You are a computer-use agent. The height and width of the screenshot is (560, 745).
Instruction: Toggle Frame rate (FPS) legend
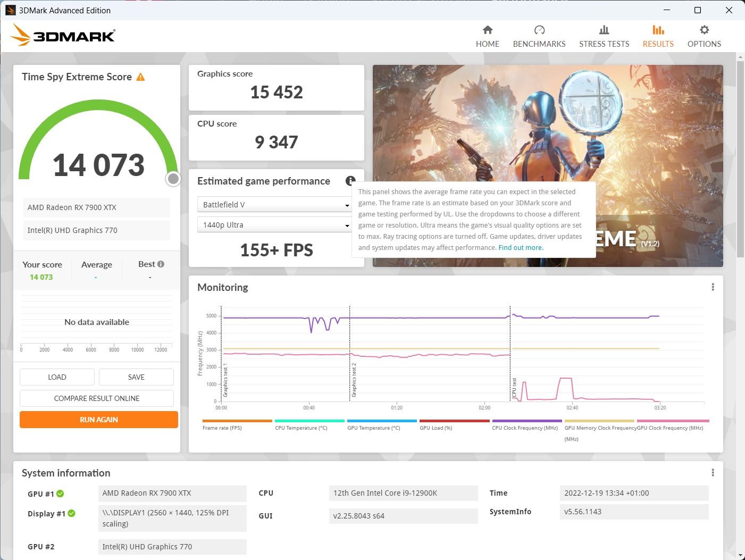tap(237, 424)
